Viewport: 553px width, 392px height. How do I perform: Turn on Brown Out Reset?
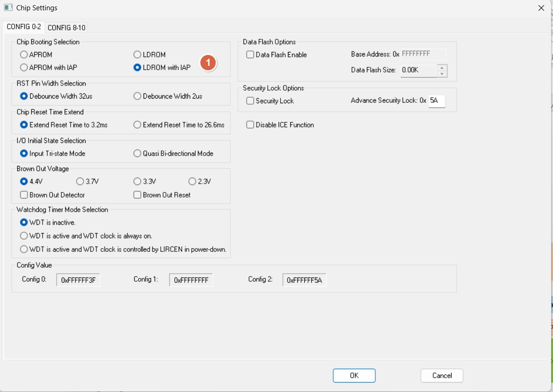coord(137,195)
